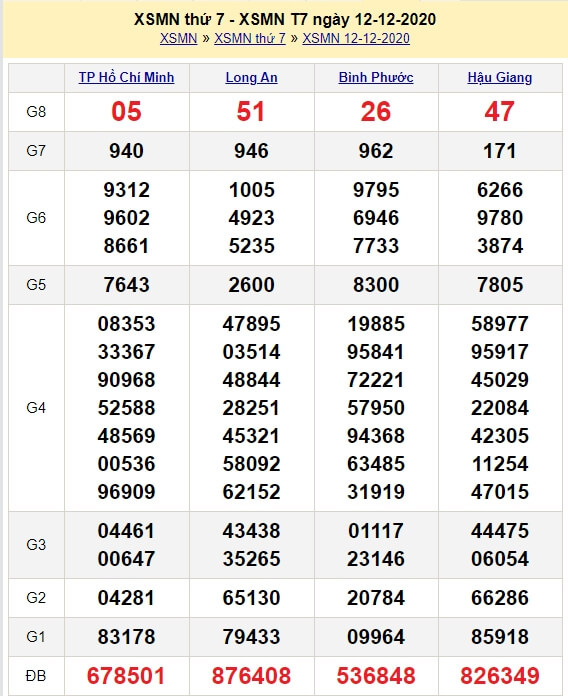Click the G7 row label

point(36,151)
